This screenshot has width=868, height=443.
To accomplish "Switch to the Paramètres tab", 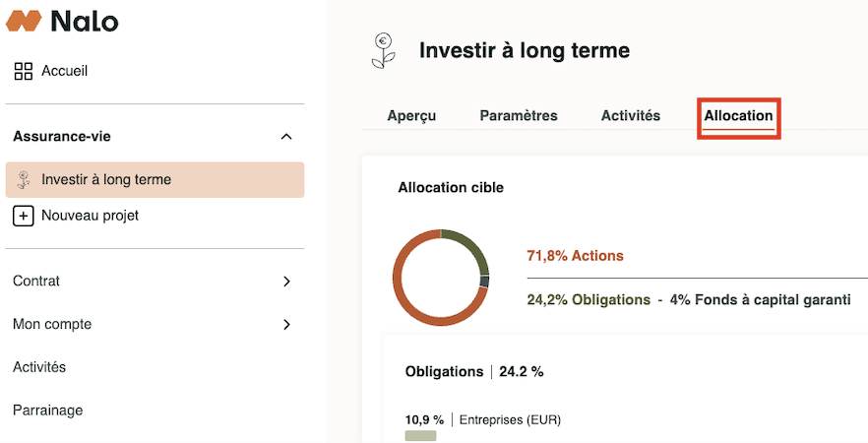I will pos(519,116).
